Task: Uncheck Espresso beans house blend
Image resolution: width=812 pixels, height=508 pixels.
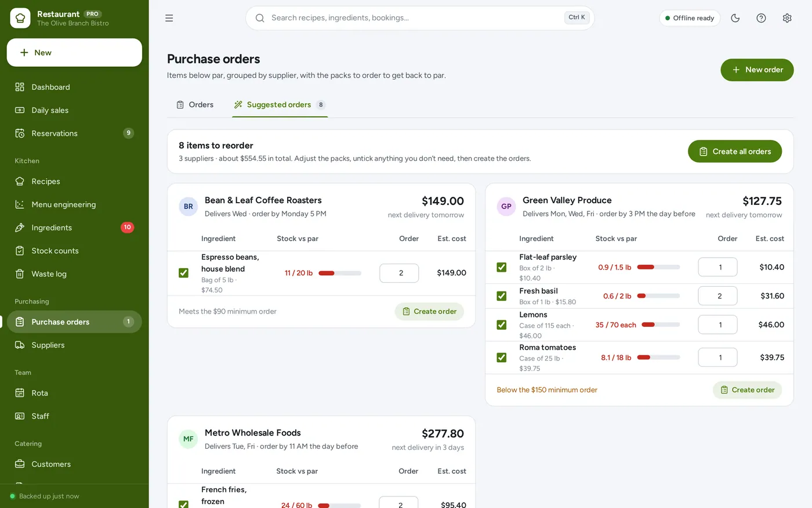Action: point(183,273)
